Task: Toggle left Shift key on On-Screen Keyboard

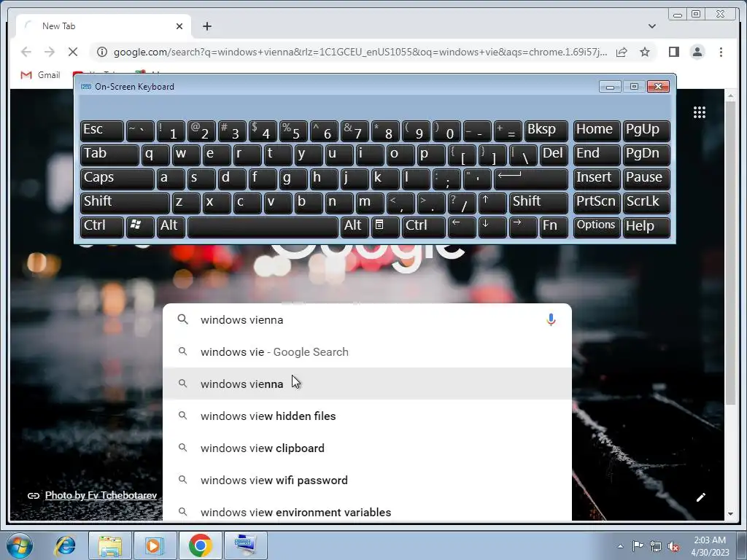Action: [x=125, y=203]
